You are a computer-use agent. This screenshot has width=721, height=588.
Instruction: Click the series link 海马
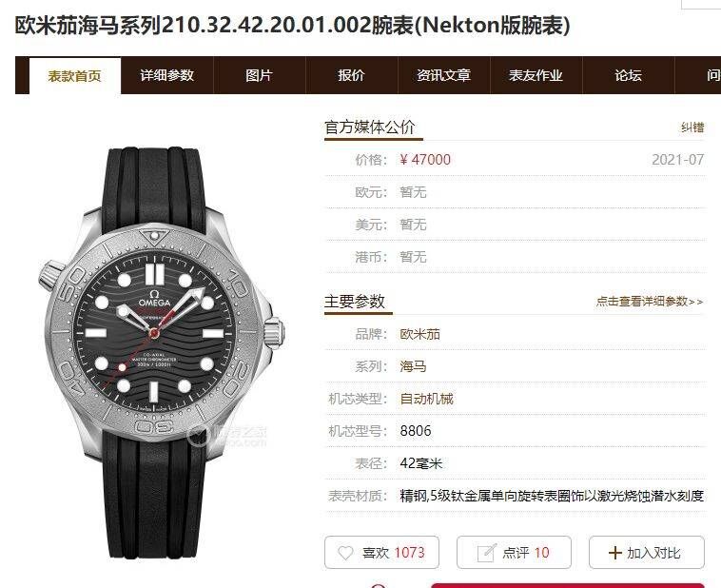click(413, 366)
